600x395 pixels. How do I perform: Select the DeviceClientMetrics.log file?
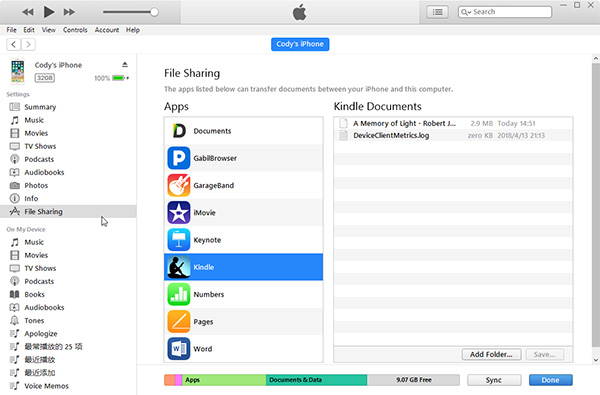[453, 135]
